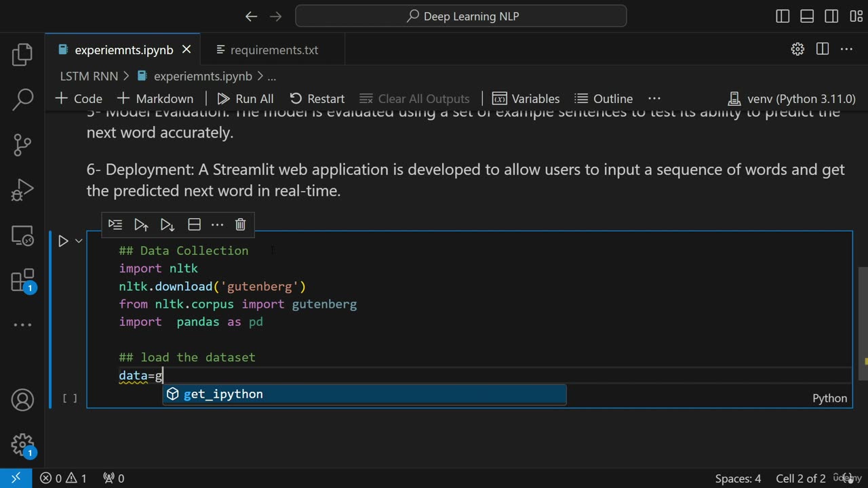
Task: Open the Accounts menu
Action: [x=22, y=400]
